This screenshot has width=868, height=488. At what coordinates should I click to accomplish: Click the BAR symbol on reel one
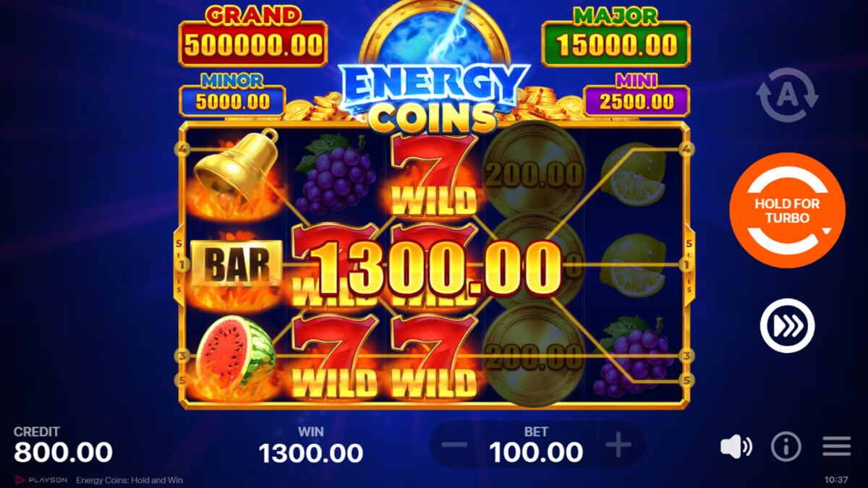(x=236, y=265)
